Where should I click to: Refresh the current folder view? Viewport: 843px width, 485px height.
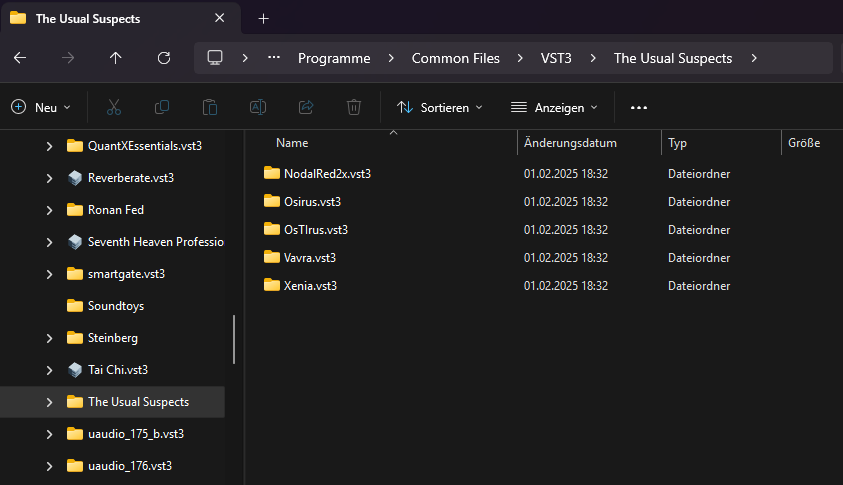click(x=164, y=58)
